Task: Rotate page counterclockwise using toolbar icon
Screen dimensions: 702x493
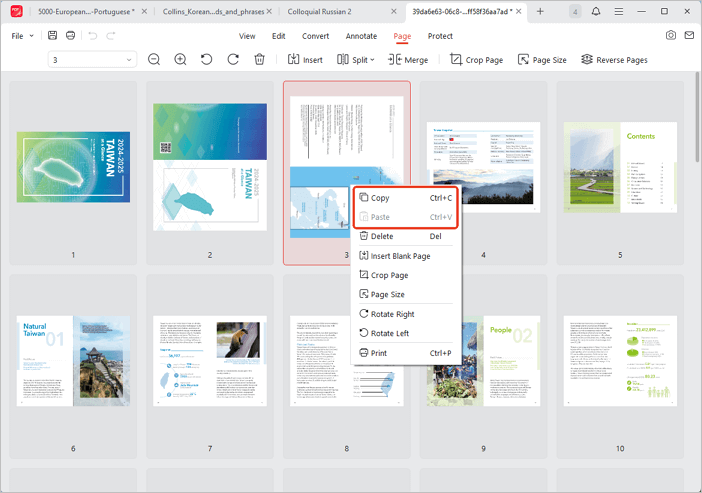Action: point(207,60)
